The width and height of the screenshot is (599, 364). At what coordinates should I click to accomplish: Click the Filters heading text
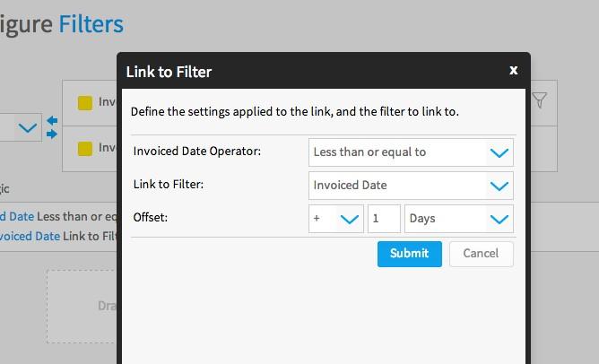[x=91, y=24]
